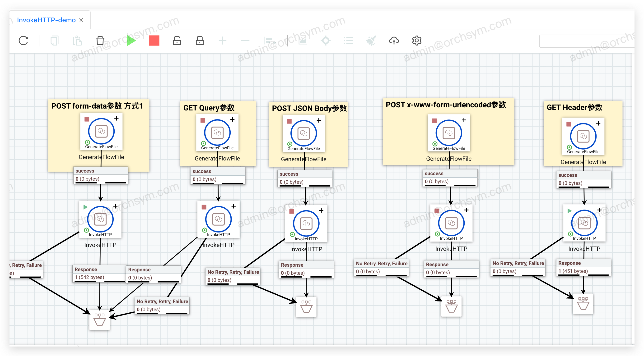Start the flow with green play button
Viewport: 644px width, 356px height.
131,41
